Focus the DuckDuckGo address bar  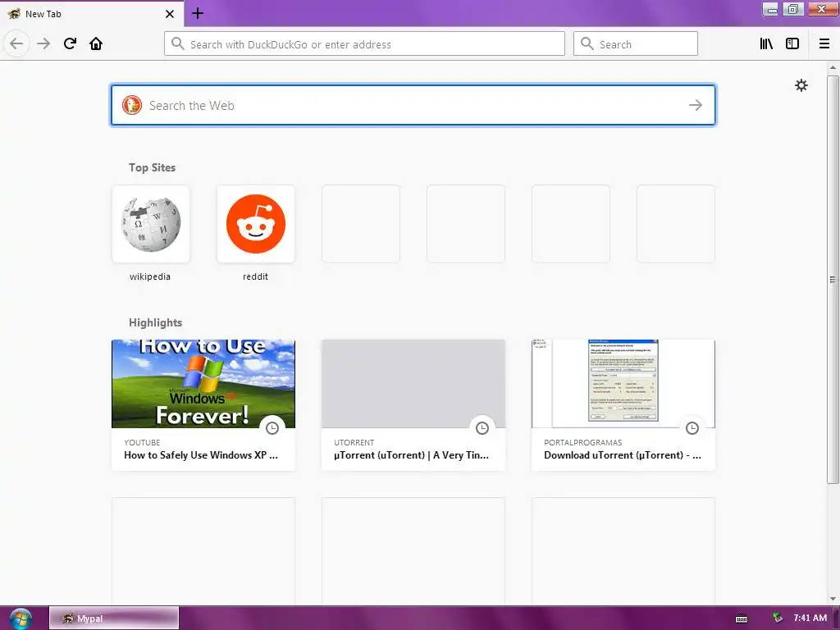(x=364, y=44)
